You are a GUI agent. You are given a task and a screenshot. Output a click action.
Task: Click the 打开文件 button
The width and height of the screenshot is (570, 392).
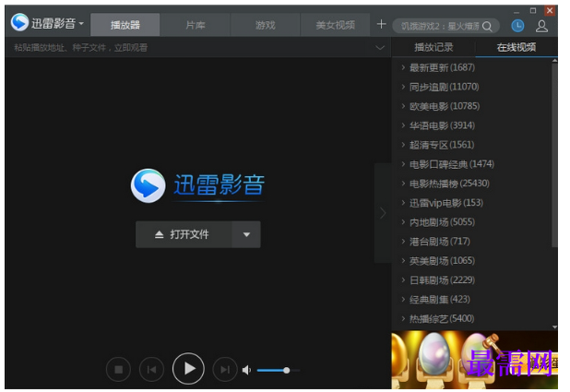tap(184, 234)
